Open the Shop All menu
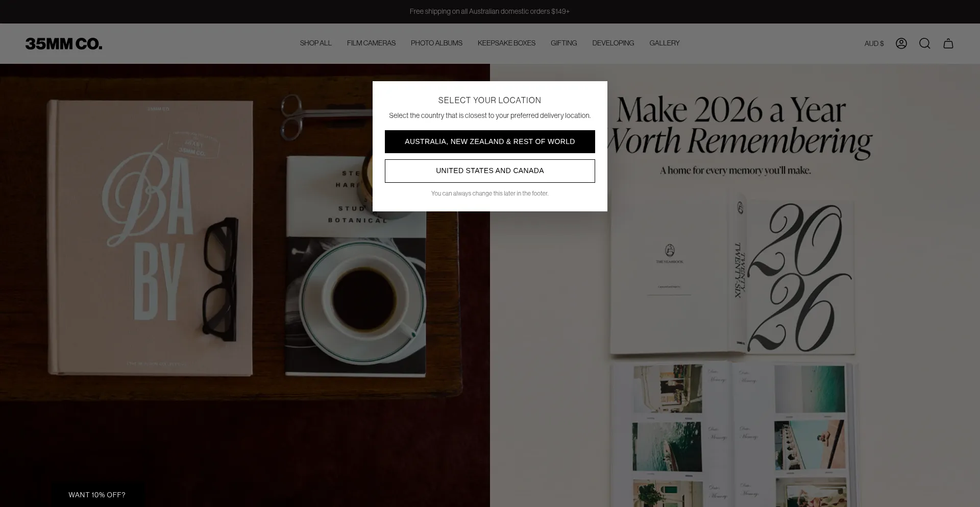This screenshot has height=507, width=980. 315,43
